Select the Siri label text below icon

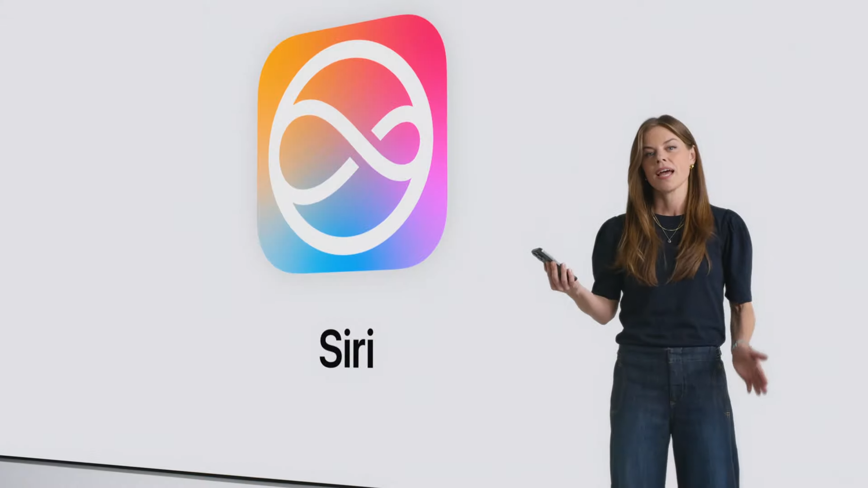coord(349,348)
